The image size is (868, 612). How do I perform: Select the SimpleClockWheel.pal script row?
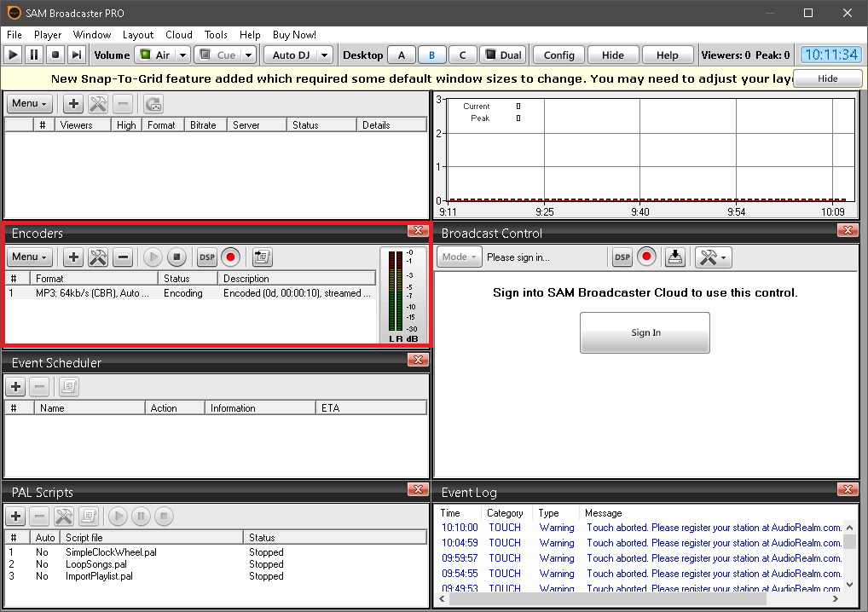216,552
